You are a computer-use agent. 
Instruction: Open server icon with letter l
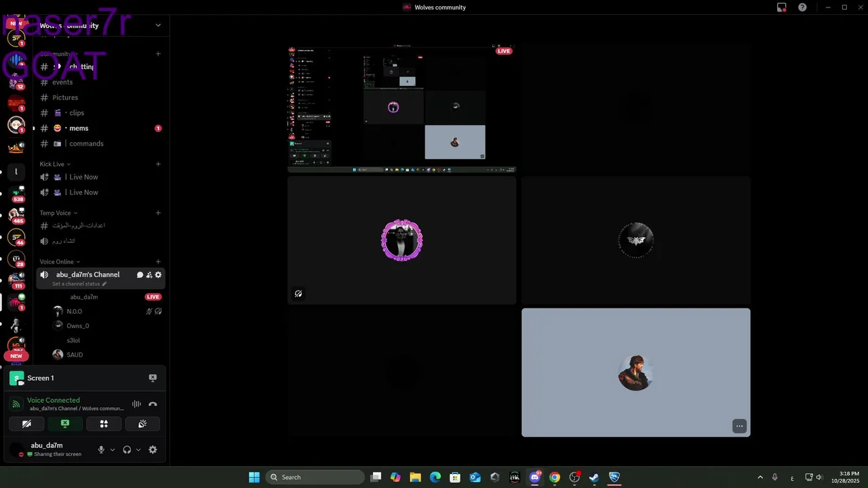point(16,171)
